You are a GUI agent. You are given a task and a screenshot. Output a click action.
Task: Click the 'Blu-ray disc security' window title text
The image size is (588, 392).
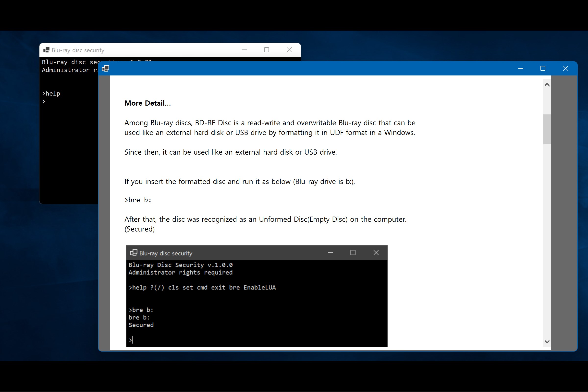tap(78, 50)
